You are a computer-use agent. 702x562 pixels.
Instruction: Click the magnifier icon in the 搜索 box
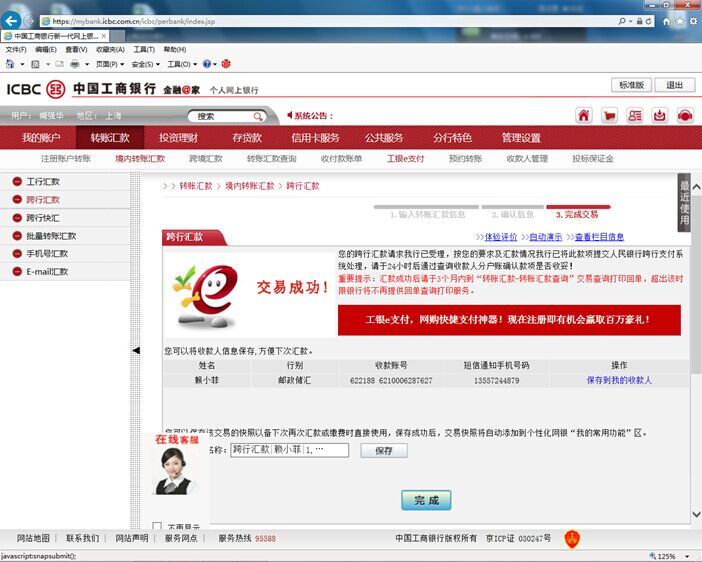[x=258, y=116]
